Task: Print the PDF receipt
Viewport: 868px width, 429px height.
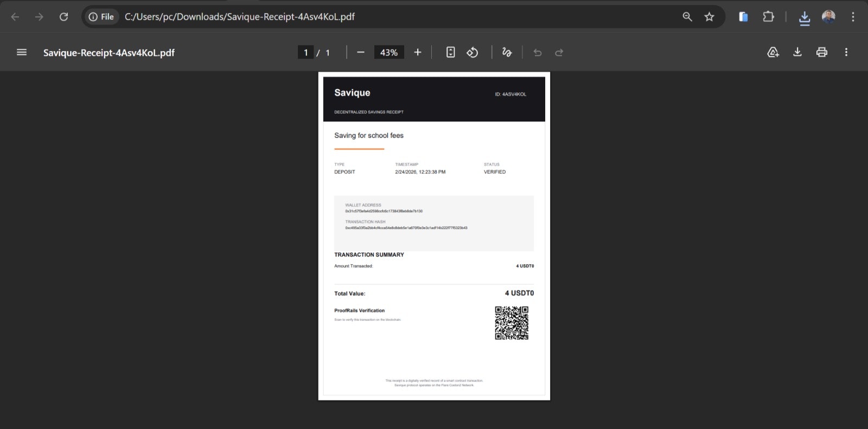Action: pyautogui.click(x=822, y=53)
